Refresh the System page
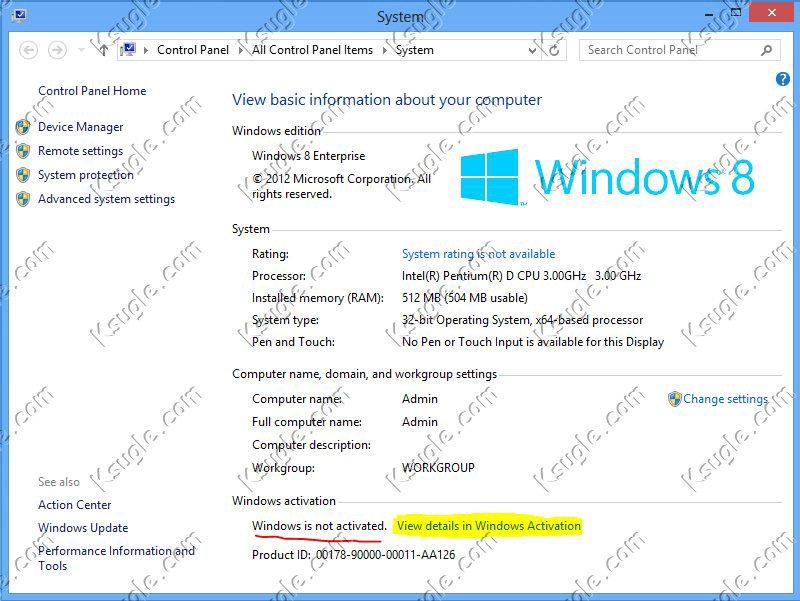 [x=554, y=50]
